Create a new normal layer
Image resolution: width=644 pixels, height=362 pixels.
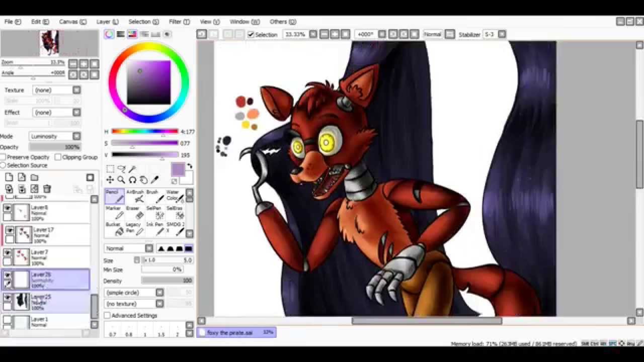pos(9,177)
